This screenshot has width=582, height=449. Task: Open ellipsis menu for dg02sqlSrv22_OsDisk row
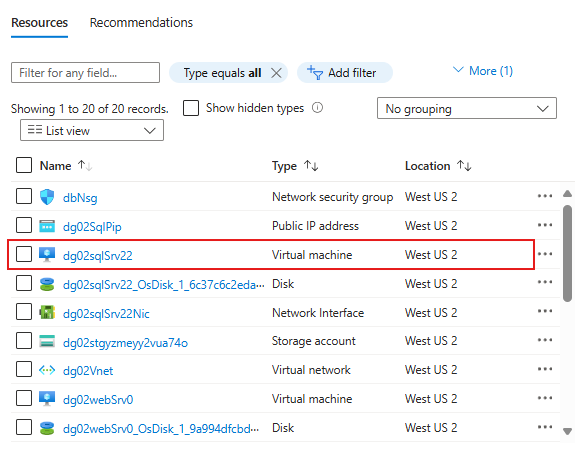point(545,282)
